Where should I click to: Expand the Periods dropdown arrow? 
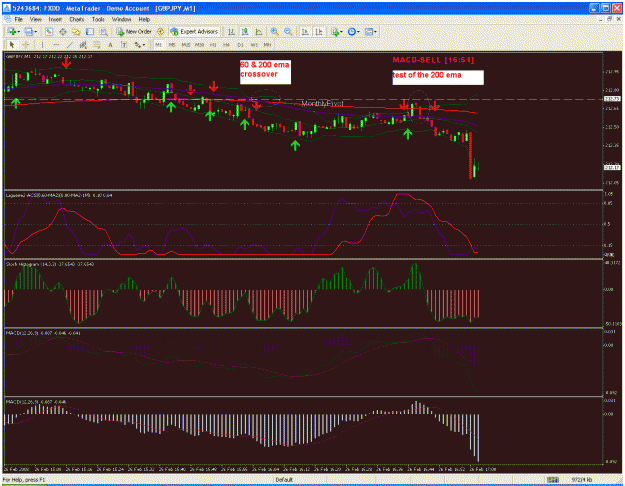pos(358,32)
